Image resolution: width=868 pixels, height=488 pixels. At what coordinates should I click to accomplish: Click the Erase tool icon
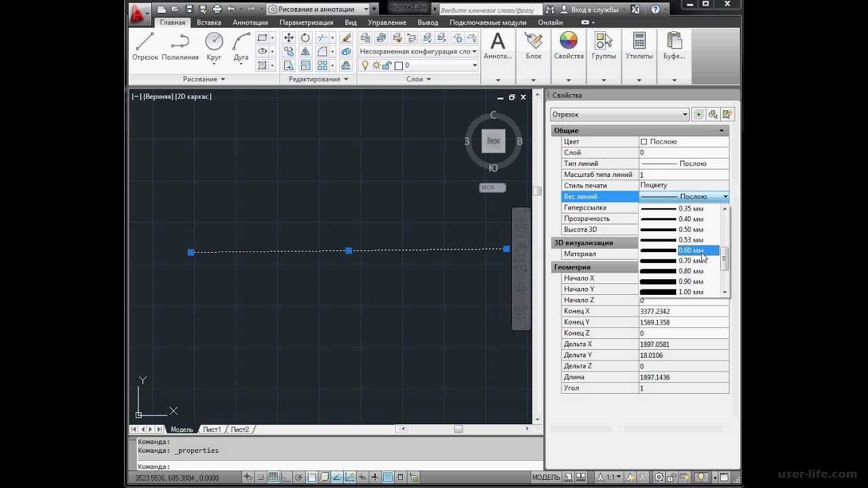pos(347,38)
